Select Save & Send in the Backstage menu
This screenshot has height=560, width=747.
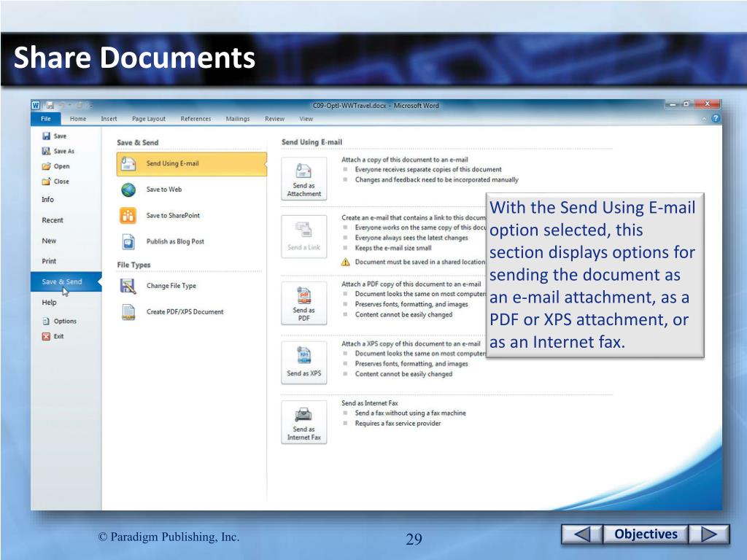point(66,281)
